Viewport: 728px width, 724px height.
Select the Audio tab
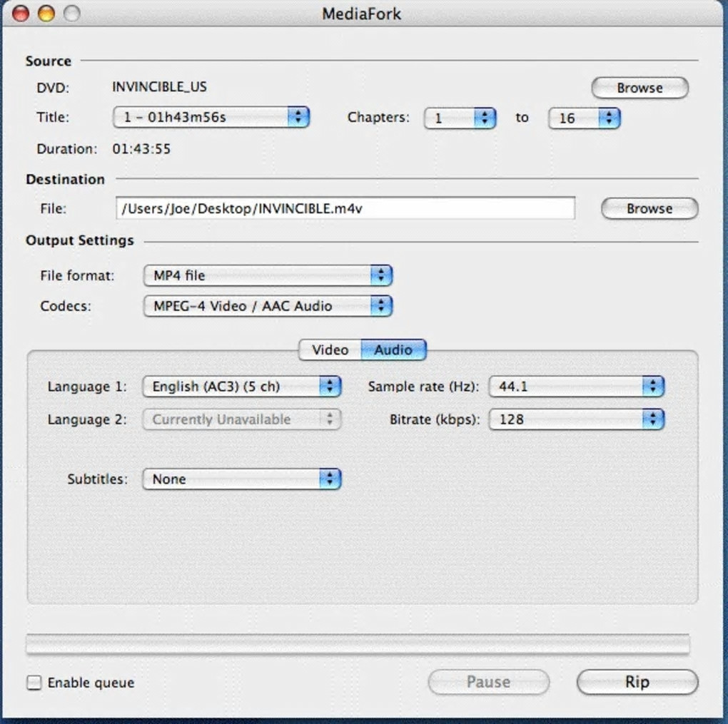pyautogui.click(x=394, y=350)
